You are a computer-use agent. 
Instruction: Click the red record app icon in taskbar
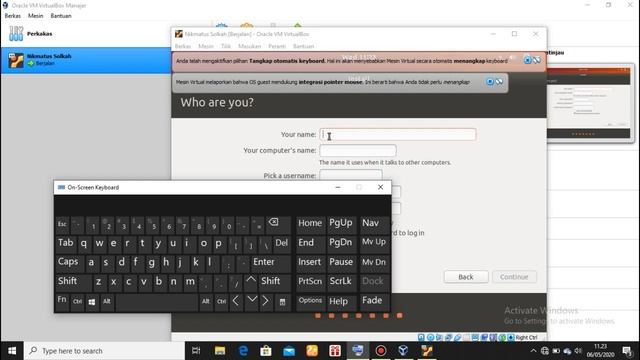[x=381, y=351]
